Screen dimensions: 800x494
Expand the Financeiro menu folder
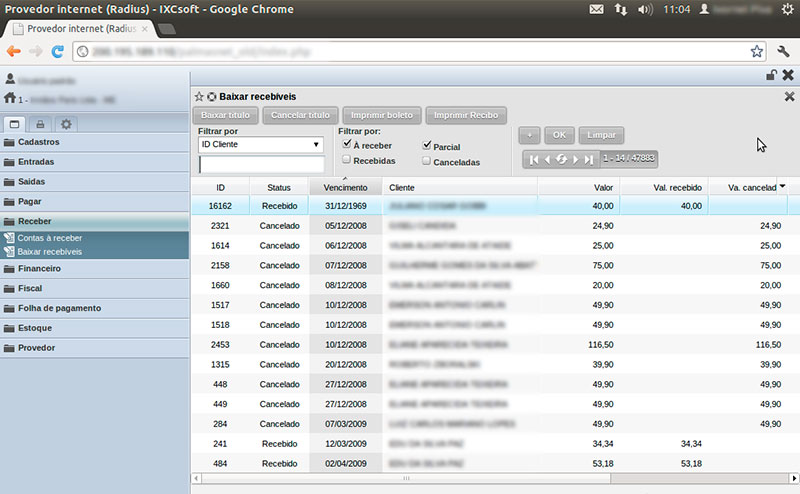click(94, 268)
